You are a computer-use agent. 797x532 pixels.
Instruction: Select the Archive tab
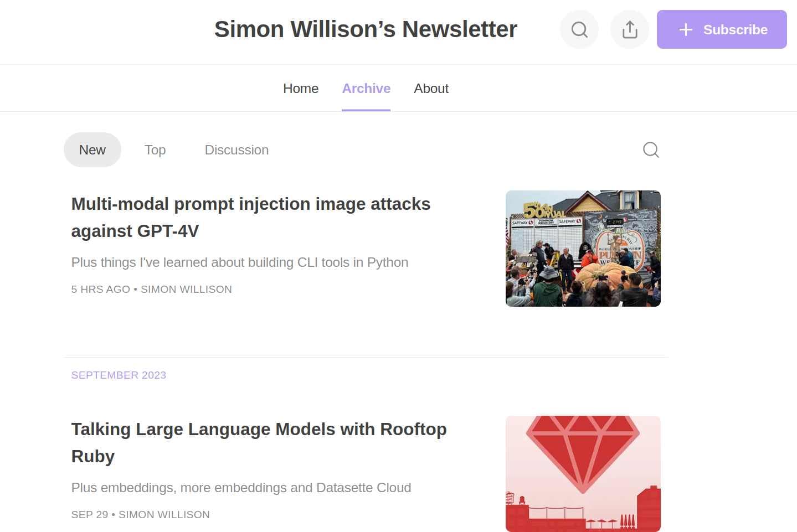click(x=366, y=88)
